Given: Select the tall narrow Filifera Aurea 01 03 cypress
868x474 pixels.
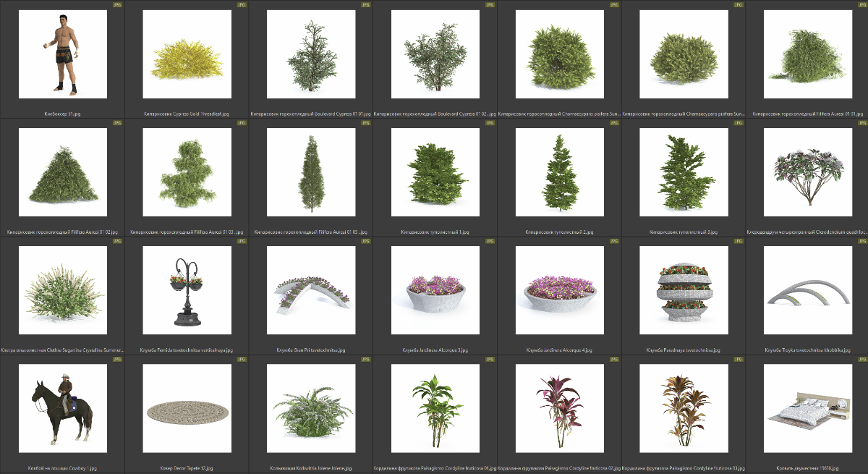Looking at the screenshot, I should [x=311, y=172].
